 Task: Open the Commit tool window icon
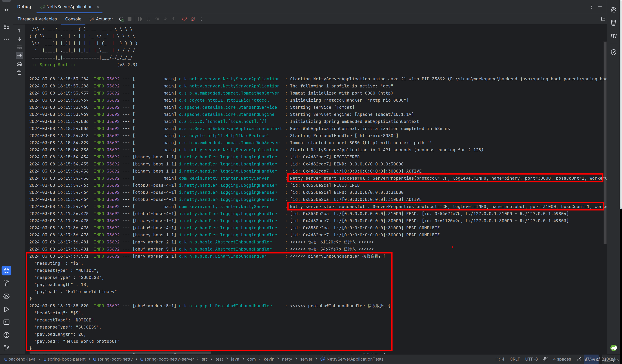tap(6, 10)
